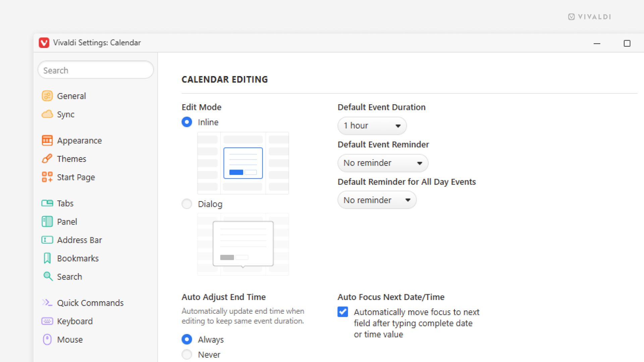Switch to Quick Commands settings

click(x=90, y=303)
